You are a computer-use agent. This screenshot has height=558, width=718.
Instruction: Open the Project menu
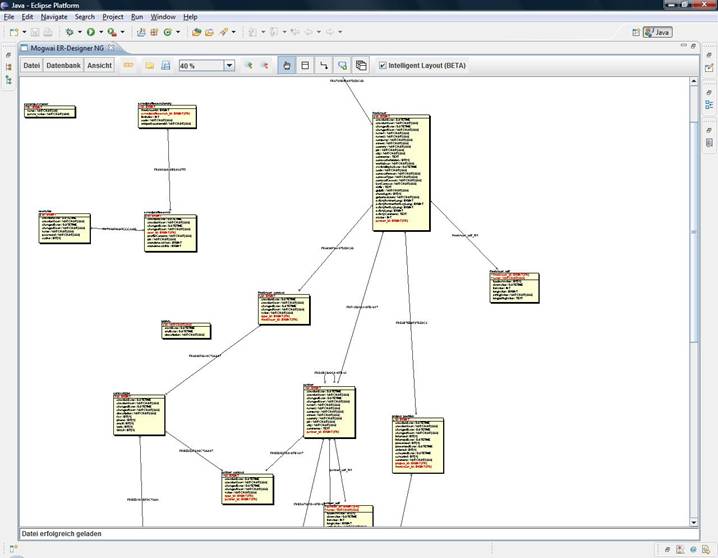coord(113,17)
